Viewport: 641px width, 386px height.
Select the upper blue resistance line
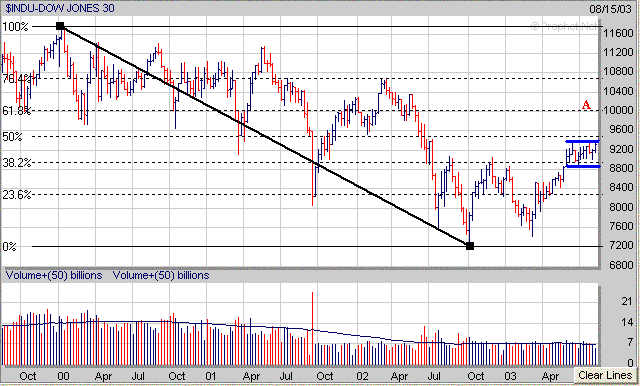[583, 141]
